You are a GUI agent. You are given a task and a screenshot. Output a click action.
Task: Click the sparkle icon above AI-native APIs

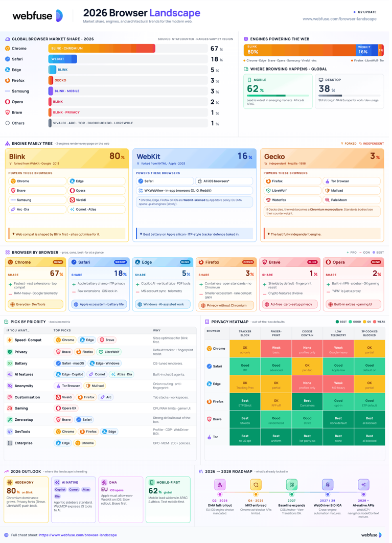(363, 485)
